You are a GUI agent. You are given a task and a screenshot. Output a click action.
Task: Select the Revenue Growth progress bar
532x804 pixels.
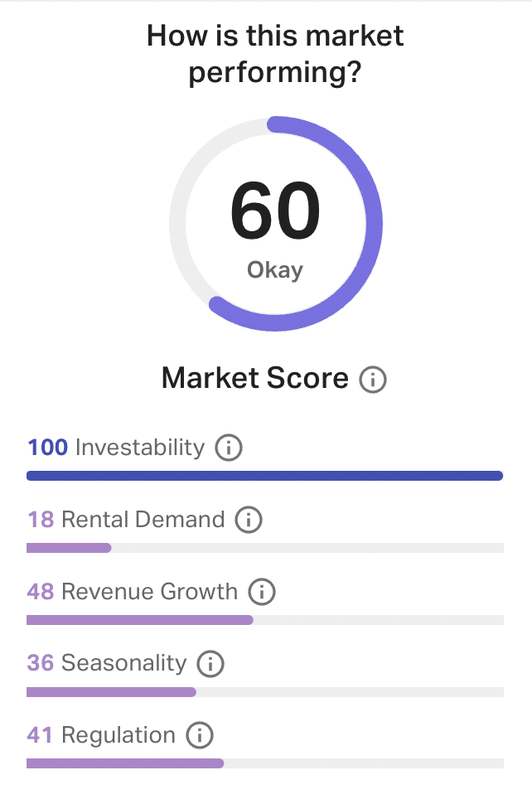264,620
